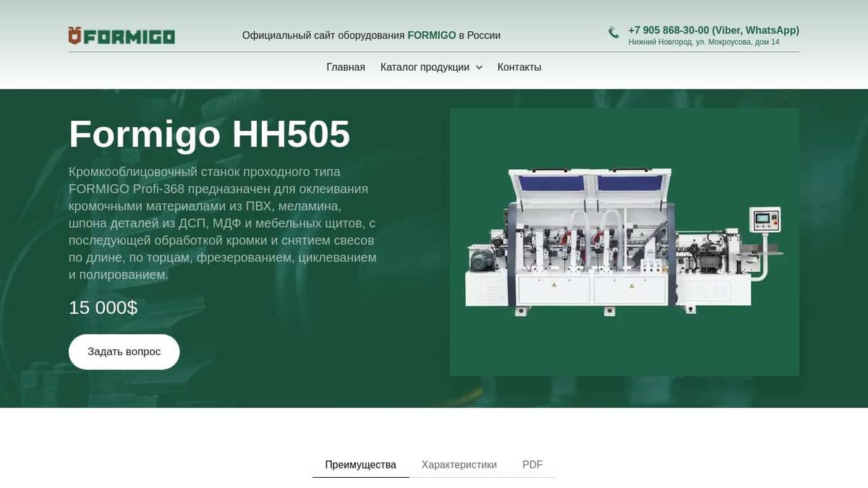The image size is (868, 488).
Task: Click the FORMIGO logo in the header
Action: 122,35
